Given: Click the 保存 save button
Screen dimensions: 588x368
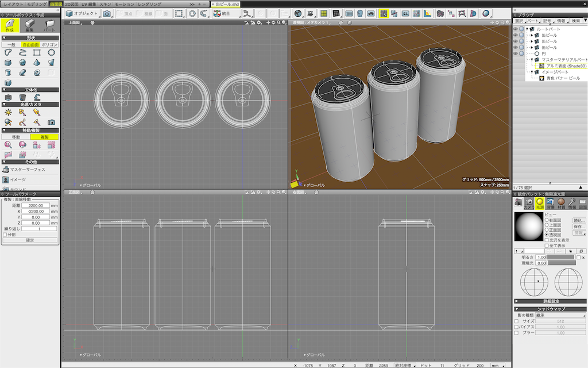Looking at the screenshot, I should pos(579,227).
